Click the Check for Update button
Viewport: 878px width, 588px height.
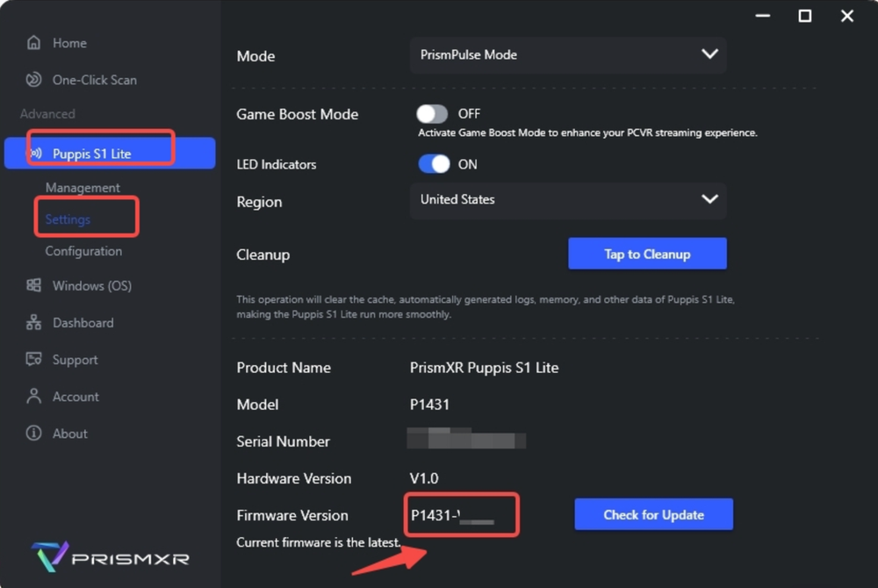653,515
